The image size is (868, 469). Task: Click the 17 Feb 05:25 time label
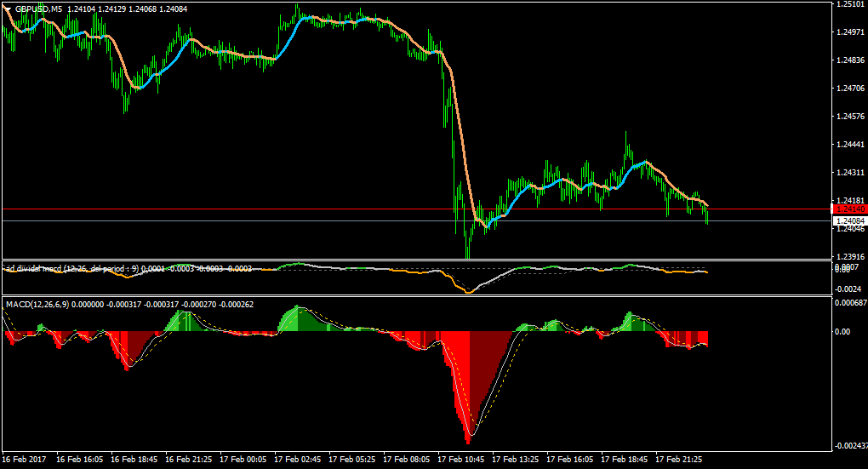[x=352, y=460]
